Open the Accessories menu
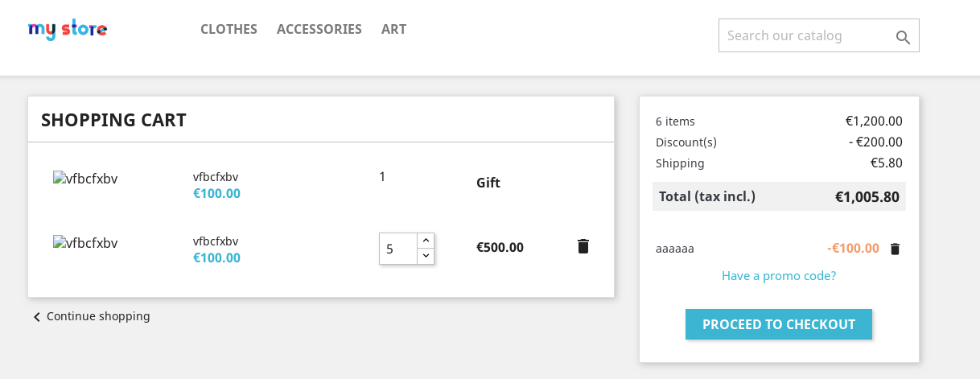The width and height of the screenshot is (980, 379). [x=319, y=29]
